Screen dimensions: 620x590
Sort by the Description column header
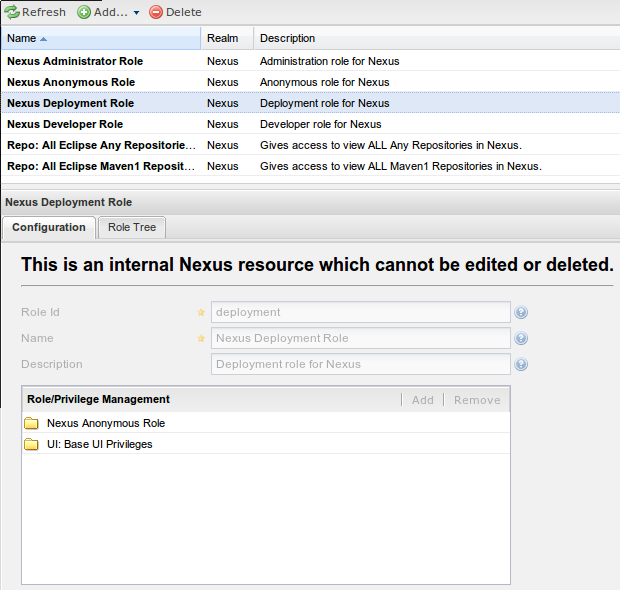click(437, 38)
